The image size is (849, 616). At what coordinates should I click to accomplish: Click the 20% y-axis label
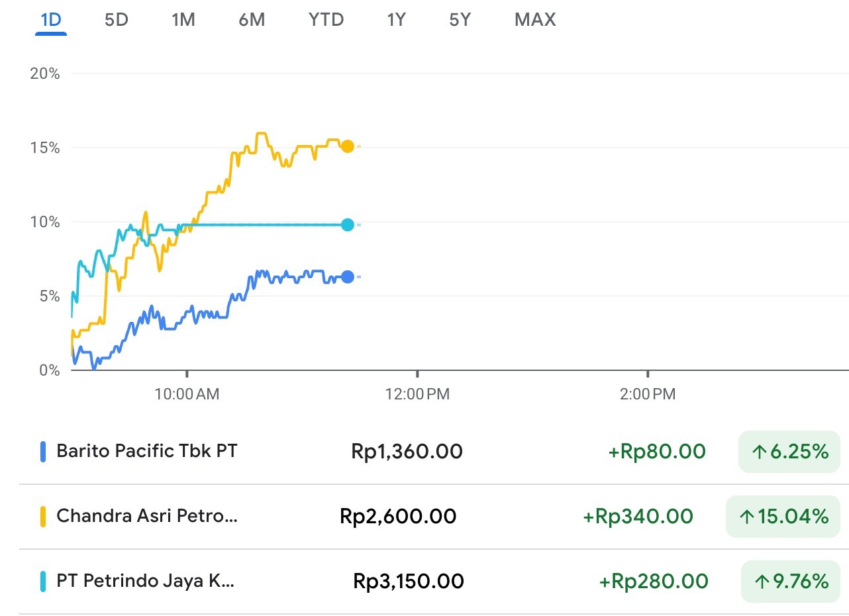coord(45,74)
